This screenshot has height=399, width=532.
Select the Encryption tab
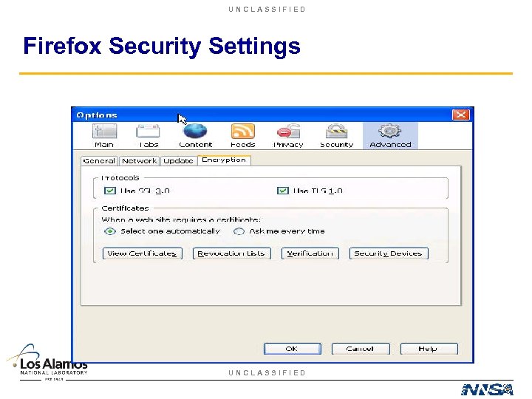(x=224, y=160)
